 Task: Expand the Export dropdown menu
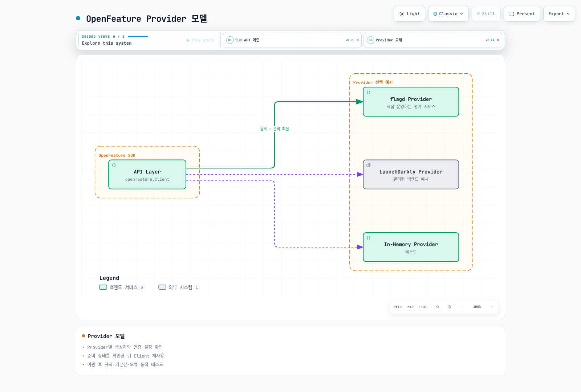[559, 14]
